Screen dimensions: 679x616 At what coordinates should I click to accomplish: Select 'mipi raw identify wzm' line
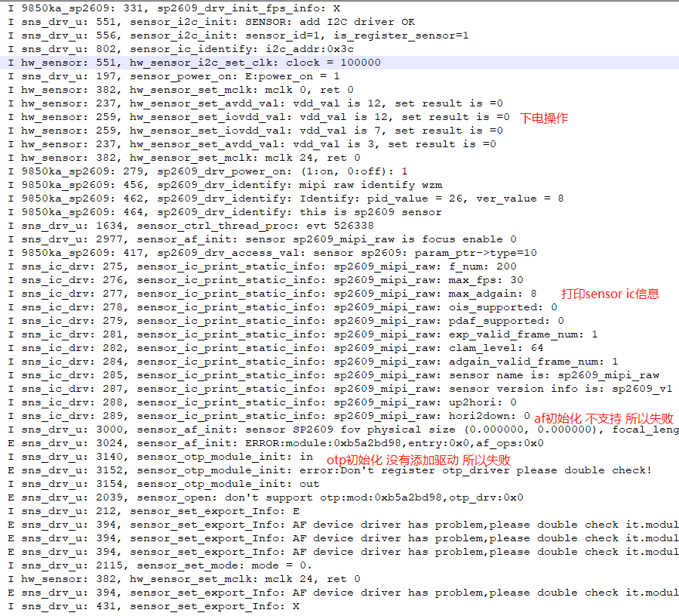point(225,184)
